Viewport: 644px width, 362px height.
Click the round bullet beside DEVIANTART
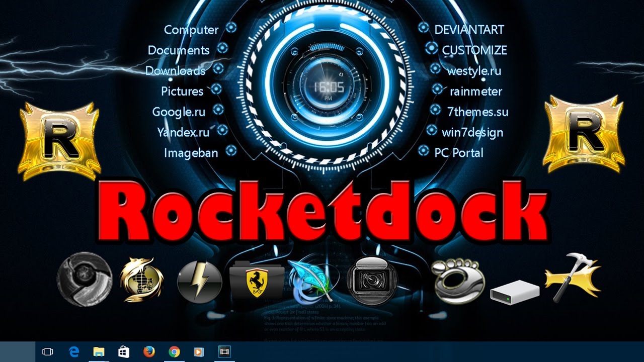point(423,27)
